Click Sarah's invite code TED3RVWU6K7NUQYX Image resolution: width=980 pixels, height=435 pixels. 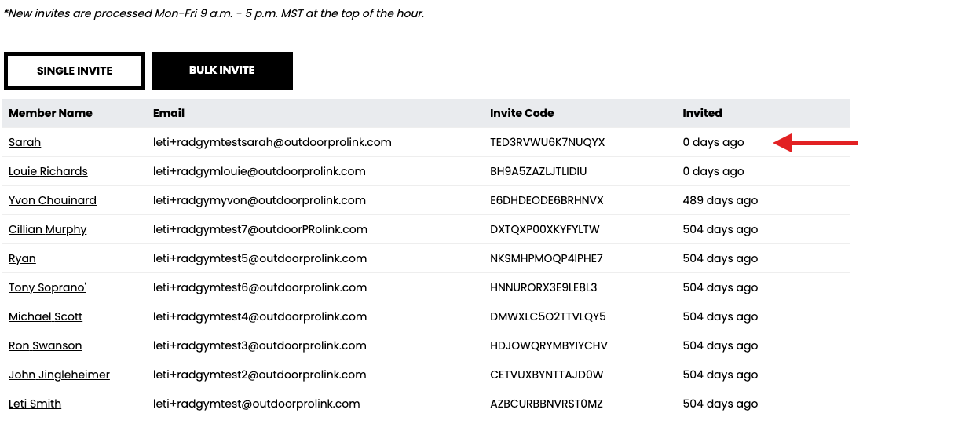pyautogui.click(x=547, y=142)
